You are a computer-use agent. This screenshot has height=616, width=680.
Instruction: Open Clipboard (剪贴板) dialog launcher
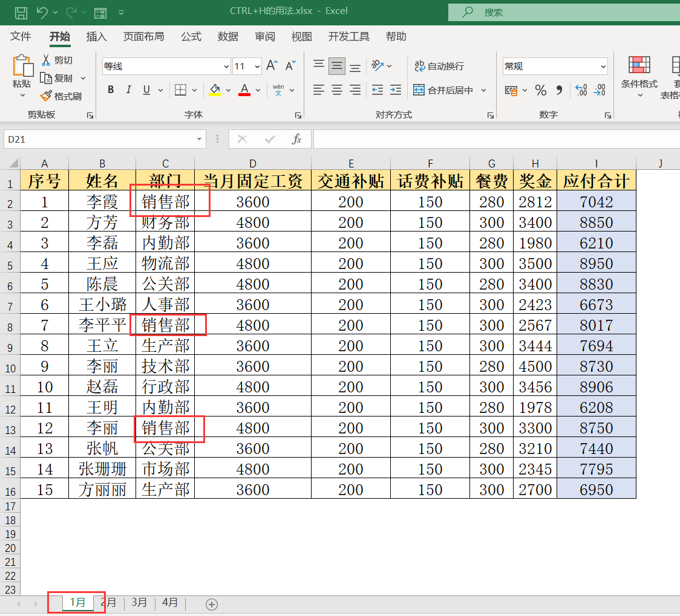(x=90, y=115)
